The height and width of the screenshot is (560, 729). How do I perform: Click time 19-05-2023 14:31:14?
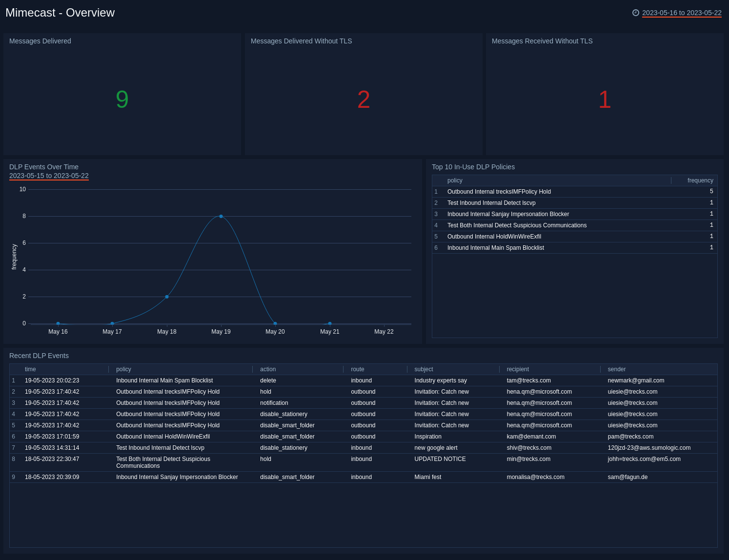[52, 448]
